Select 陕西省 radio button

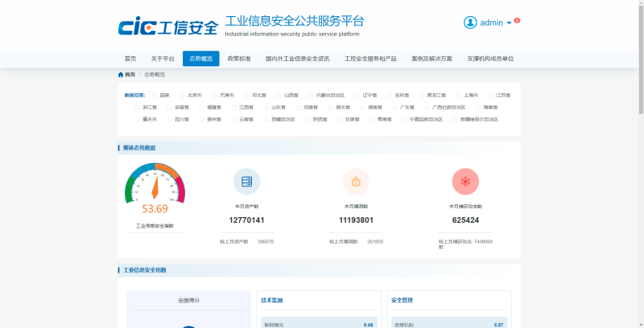(308, 120)
